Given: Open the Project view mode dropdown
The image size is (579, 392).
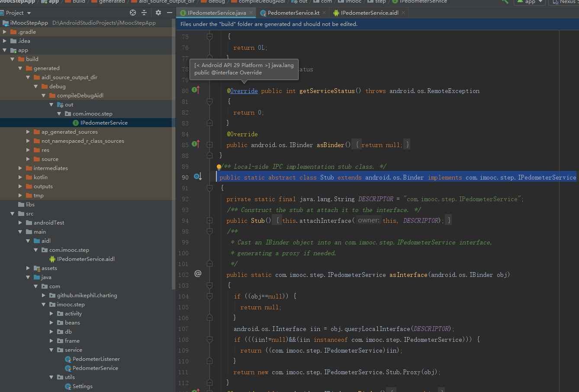Looking at the screenshot, I should coord(17,13).
